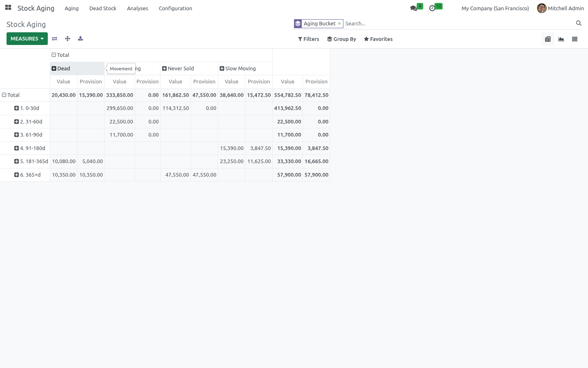The width and height of the screenshot is (588, 368).
Task: Open the Aging menu
Action: tap(71, 8)
